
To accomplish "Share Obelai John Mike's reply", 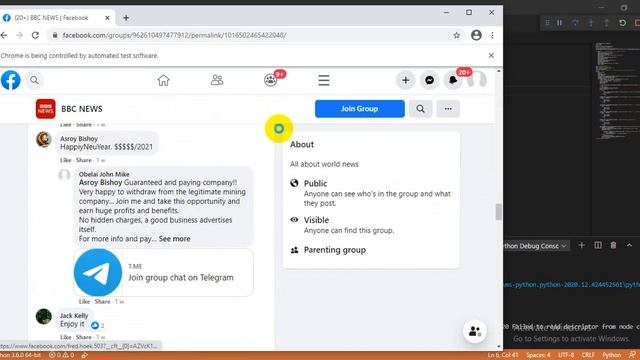I will click(x=102, y=302).
